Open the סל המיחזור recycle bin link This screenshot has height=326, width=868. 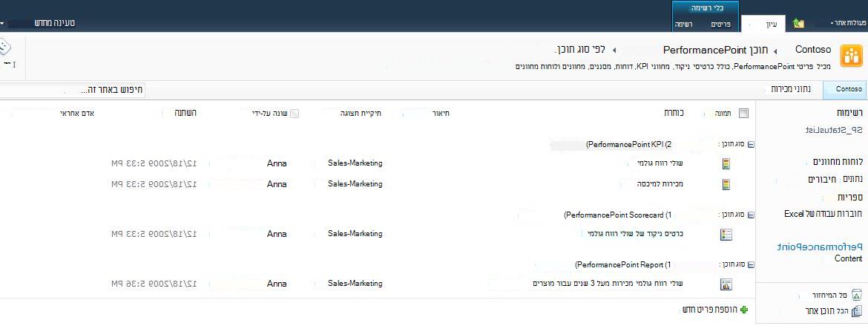click(x=831, y=295)
